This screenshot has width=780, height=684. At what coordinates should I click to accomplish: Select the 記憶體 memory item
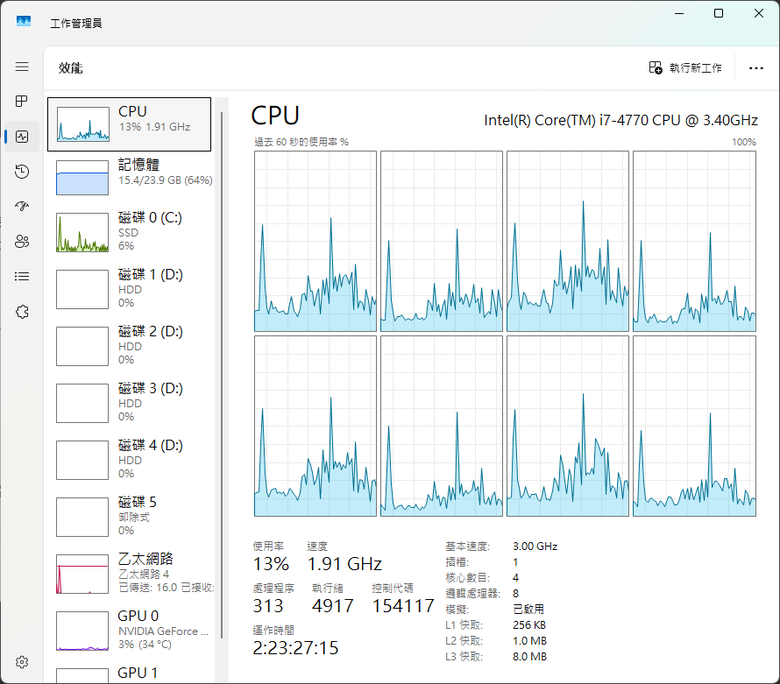[131, 178]
